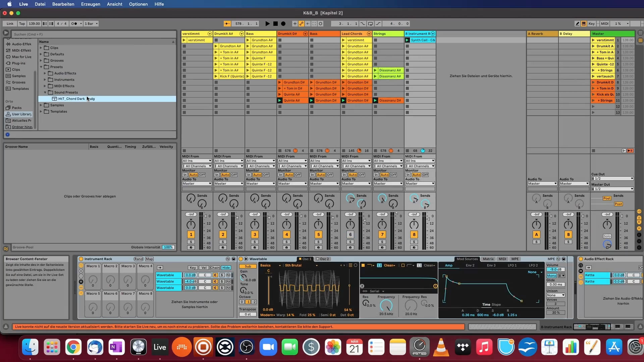This screenshot has width=644, height=362.
Task: Expand the Templates folder in browser
Action: (x=41, y=112)
